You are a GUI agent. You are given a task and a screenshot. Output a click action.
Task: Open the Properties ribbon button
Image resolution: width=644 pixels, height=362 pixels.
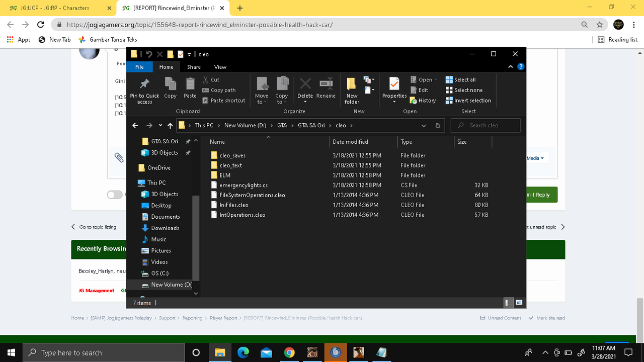pyautogui.click(x=394, y=91)
